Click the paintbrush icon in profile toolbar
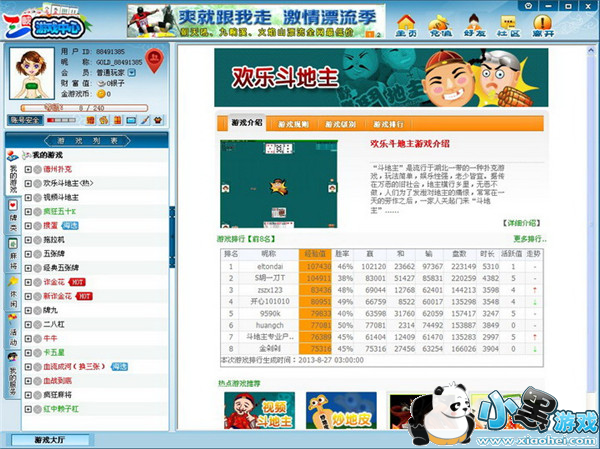This screenshot has width=600, height=449. [x=145, y=120]
